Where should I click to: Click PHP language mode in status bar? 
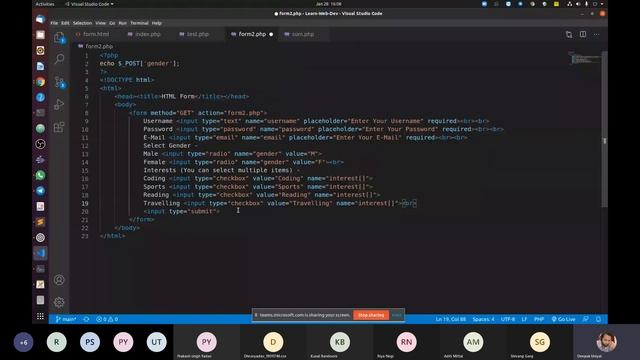(539, 319)
